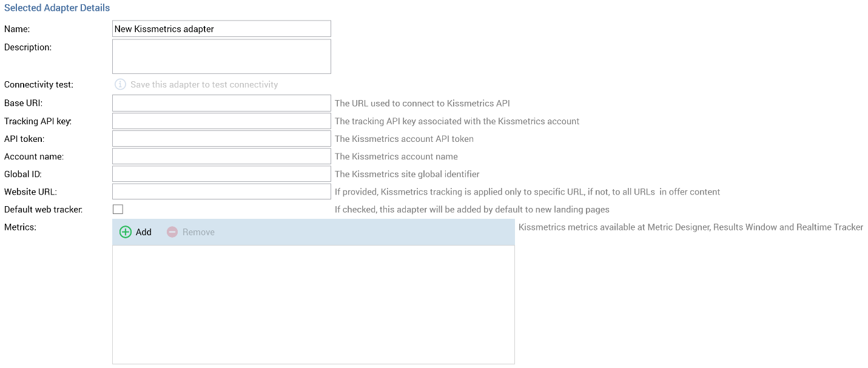Click the Base URI input field
Screen dimensions: 868x368
pos(221,103)
